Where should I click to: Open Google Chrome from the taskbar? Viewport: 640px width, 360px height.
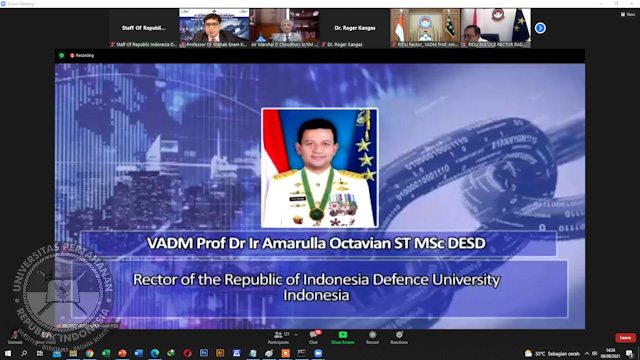[x=89, y=353]
